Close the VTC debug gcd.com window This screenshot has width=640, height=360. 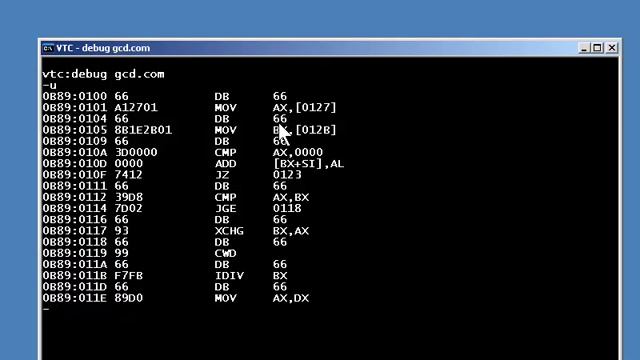(612, 48)
